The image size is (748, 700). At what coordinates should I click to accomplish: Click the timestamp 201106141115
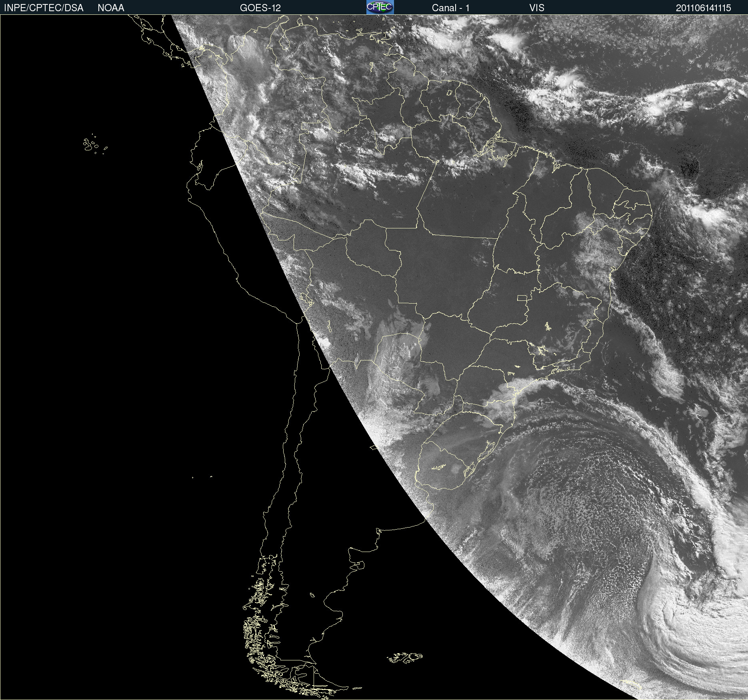[x=704, y=8]
